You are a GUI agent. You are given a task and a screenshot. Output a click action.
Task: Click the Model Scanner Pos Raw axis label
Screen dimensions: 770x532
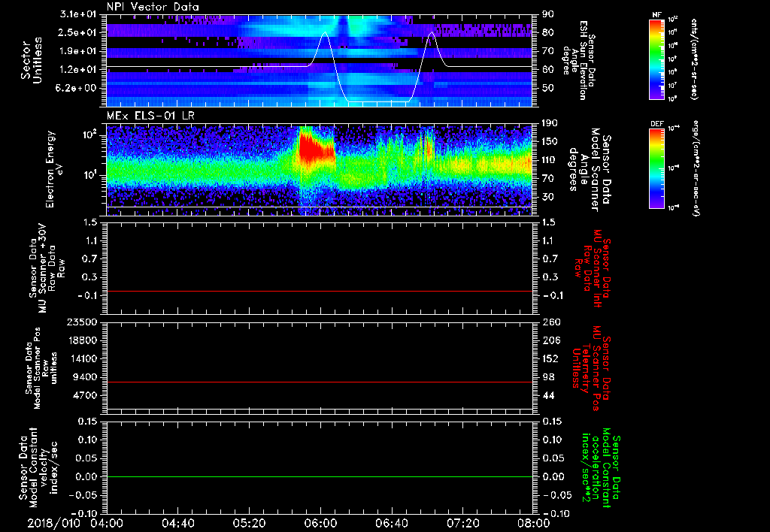pos(41,368)
